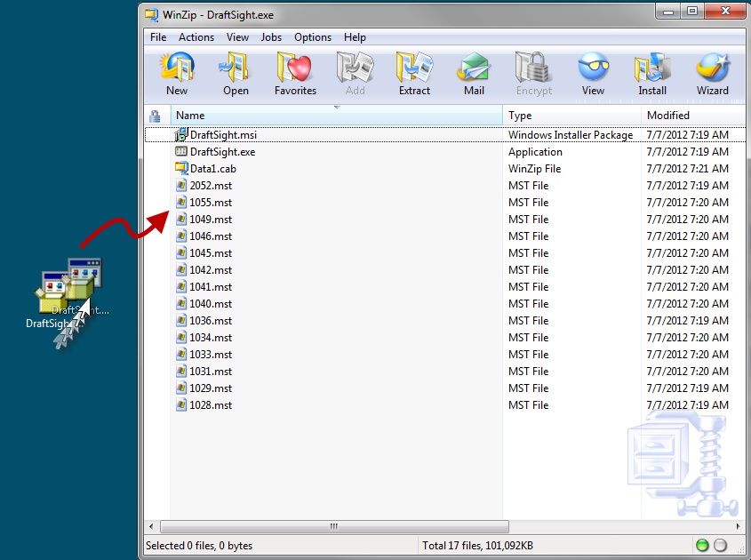The image size is (751, 560).
Task: Click the 2052.mst file icon
Action: point(181,186)
